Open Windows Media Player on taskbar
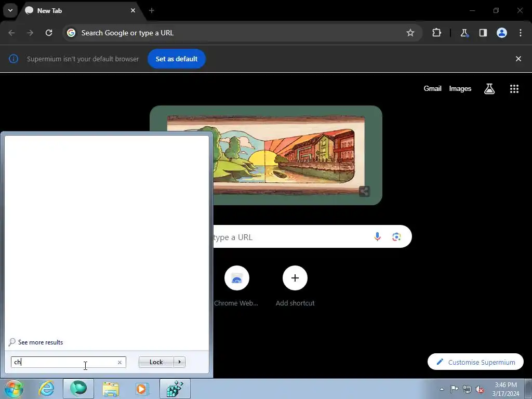This screenshot has height=399, width=532. click(x=142, y=389)
